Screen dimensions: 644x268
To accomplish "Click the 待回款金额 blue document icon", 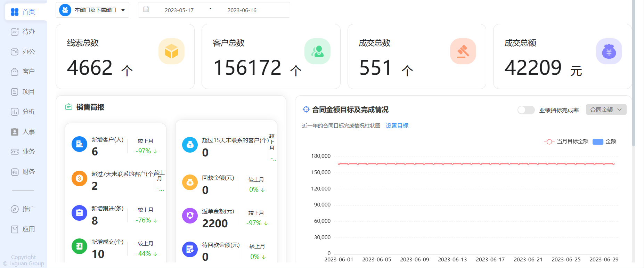I will pos(190,249).
